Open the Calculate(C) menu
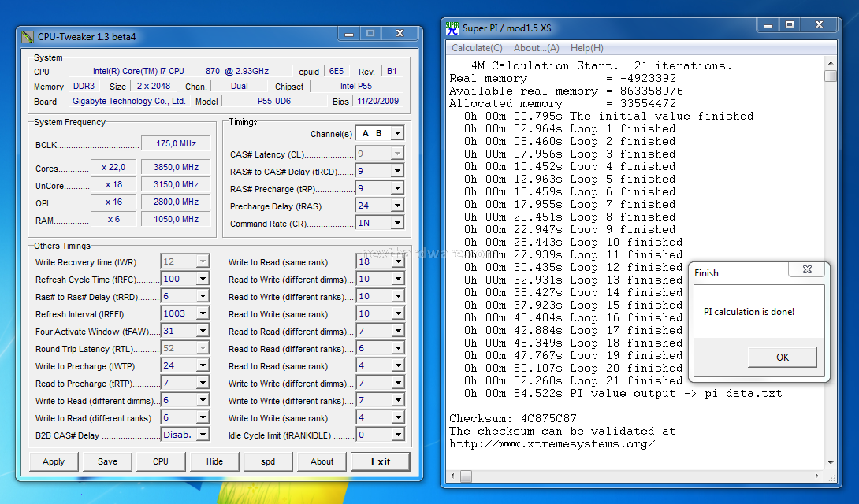Viewport: 859px width, 504px height. (477, 47)
